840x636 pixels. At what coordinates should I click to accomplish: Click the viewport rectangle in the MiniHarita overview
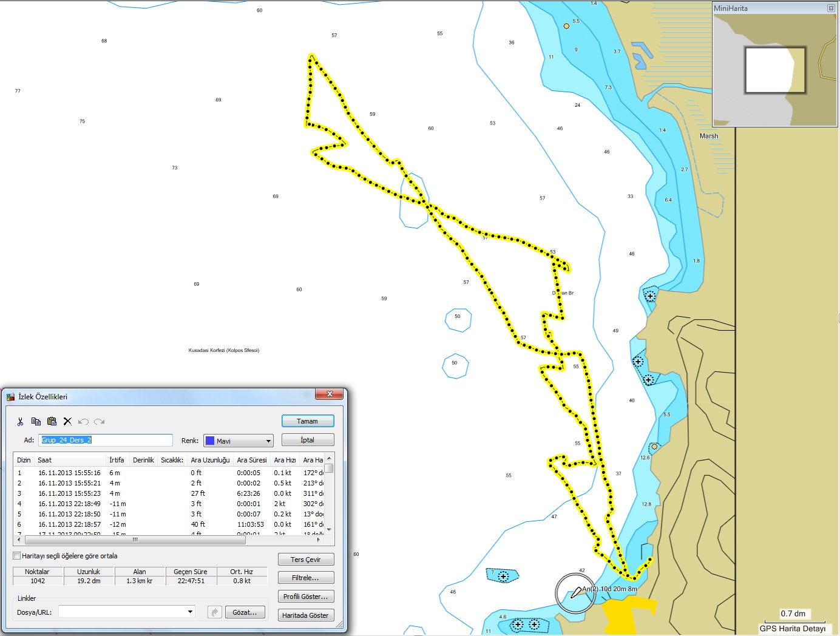pos(775,70)
